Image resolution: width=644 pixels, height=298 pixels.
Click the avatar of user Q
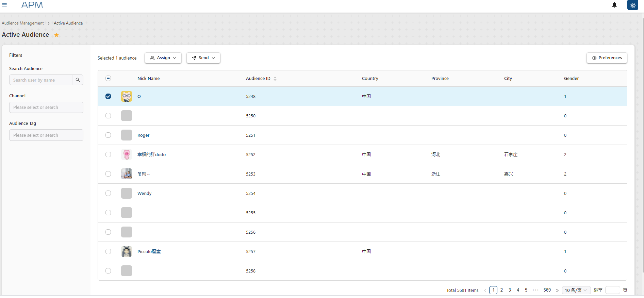coord(127,96)
